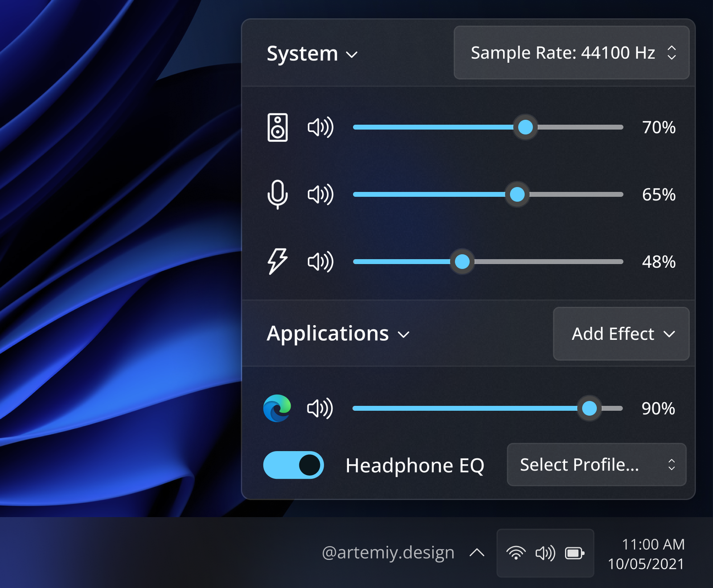
Task: Open the Sample Rate selector
Action: pos(571,53)
